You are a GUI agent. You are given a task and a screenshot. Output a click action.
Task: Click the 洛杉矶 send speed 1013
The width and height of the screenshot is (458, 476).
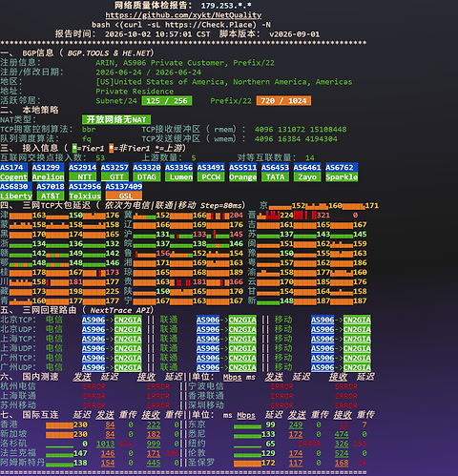click(x=106, y=444)
